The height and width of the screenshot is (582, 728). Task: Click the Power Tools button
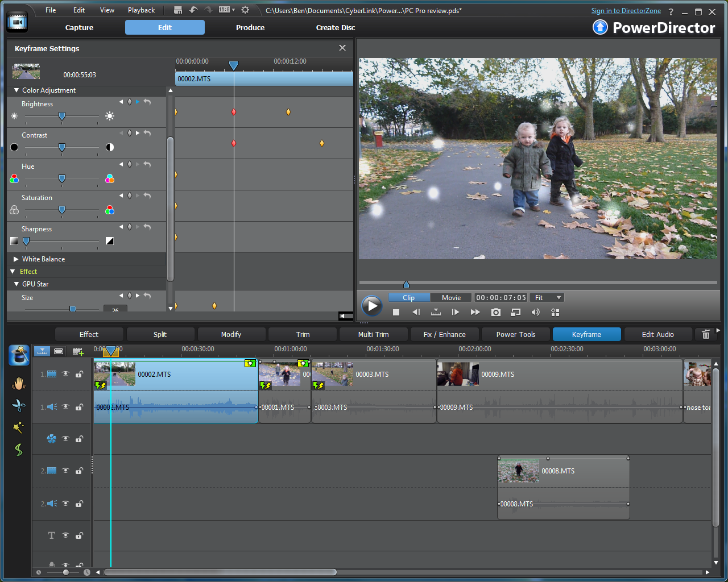(x=515, y=334)
